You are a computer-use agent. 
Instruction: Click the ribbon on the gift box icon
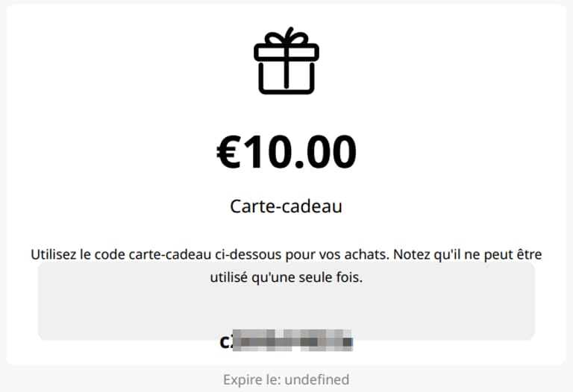tap(286, 73)
